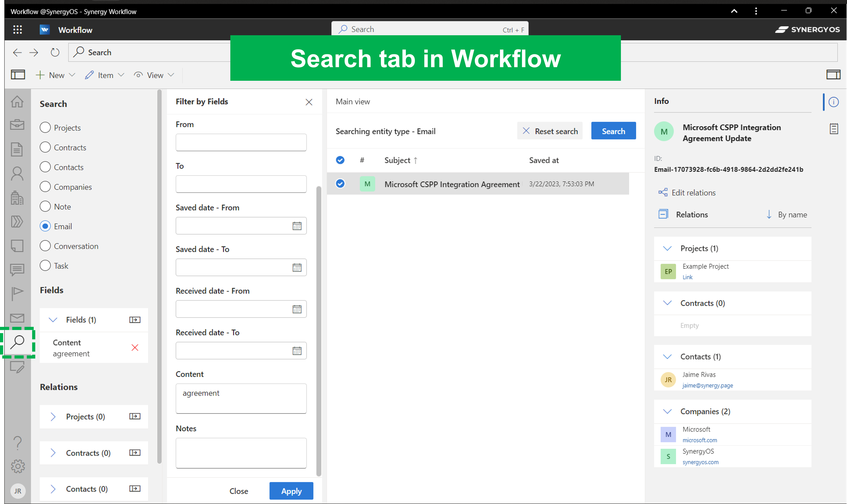Collapse Contracts (0) in Info panel
The height and width of the screenshot is (504, 847).
tap(668, 303)
